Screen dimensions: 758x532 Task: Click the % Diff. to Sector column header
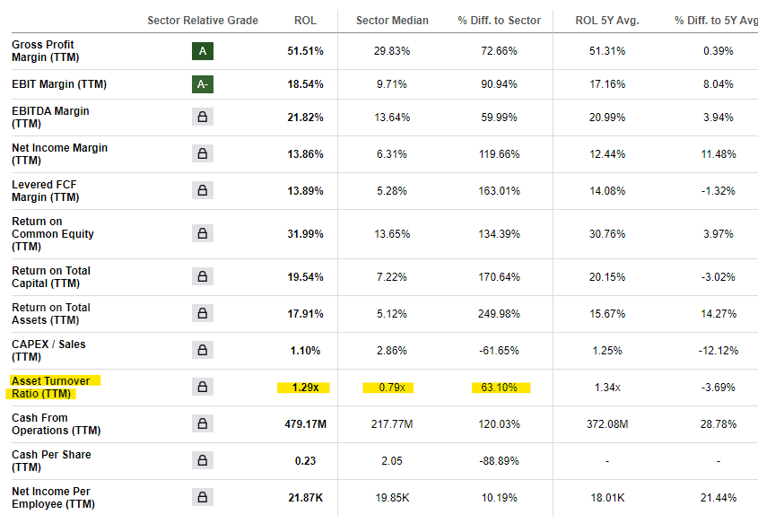point(499,21)
